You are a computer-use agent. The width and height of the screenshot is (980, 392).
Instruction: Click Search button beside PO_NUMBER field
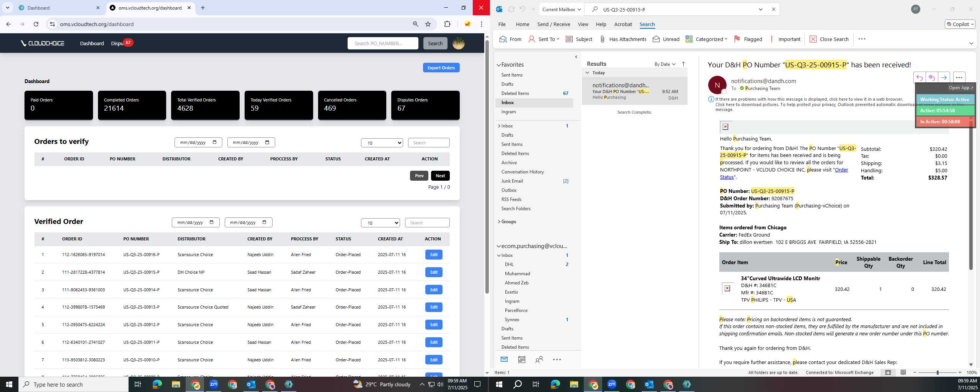coord(435,43)
